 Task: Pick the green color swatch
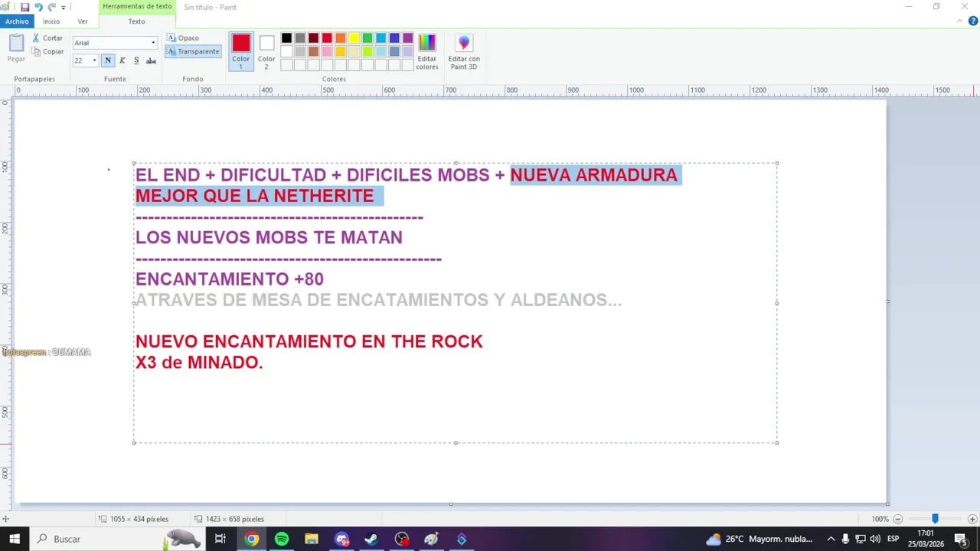click(367, 38)
